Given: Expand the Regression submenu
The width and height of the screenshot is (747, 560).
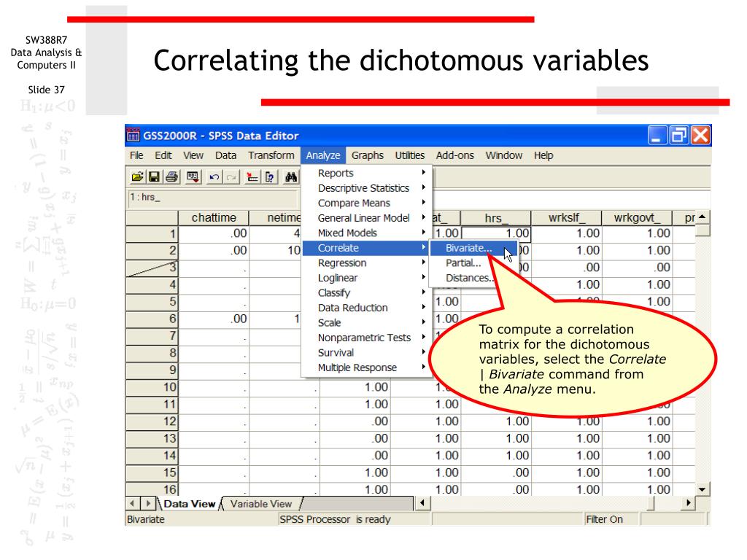Looking at the screenshot, I should 367,262.
